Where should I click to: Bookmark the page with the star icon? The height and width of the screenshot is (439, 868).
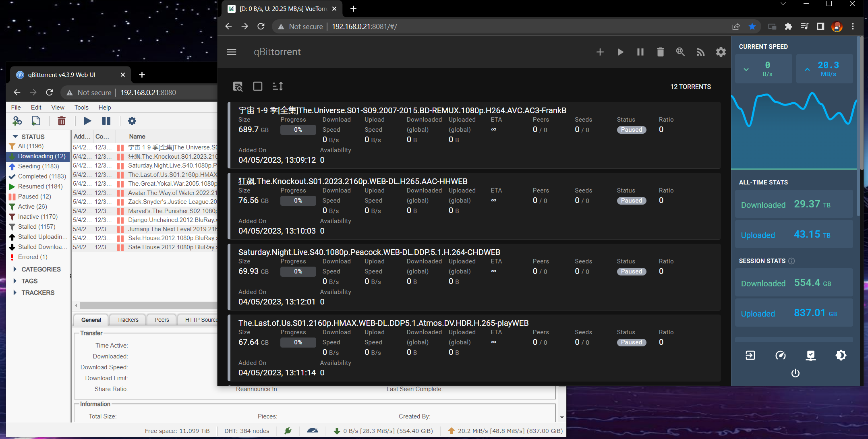(752, 27)
